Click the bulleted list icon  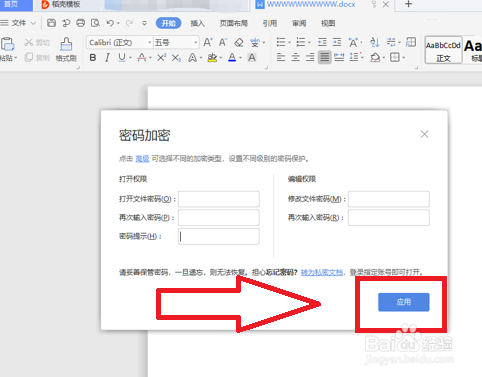[x=281, y=42]
